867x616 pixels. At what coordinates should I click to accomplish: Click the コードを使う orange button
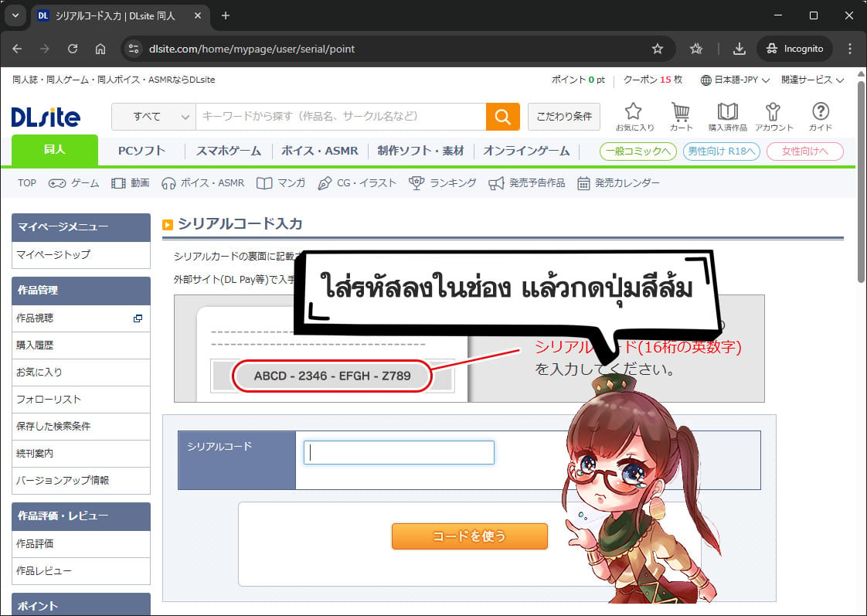point(470,536)
